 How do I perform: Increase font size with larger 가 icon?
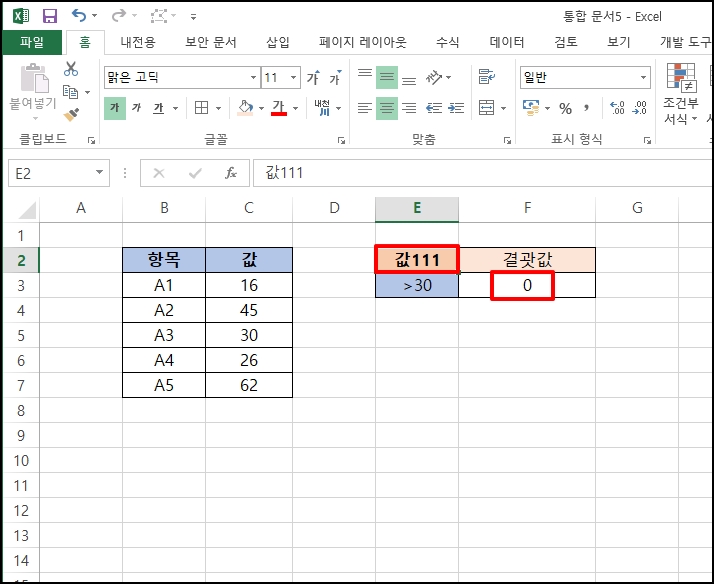(x=313, y=77)
